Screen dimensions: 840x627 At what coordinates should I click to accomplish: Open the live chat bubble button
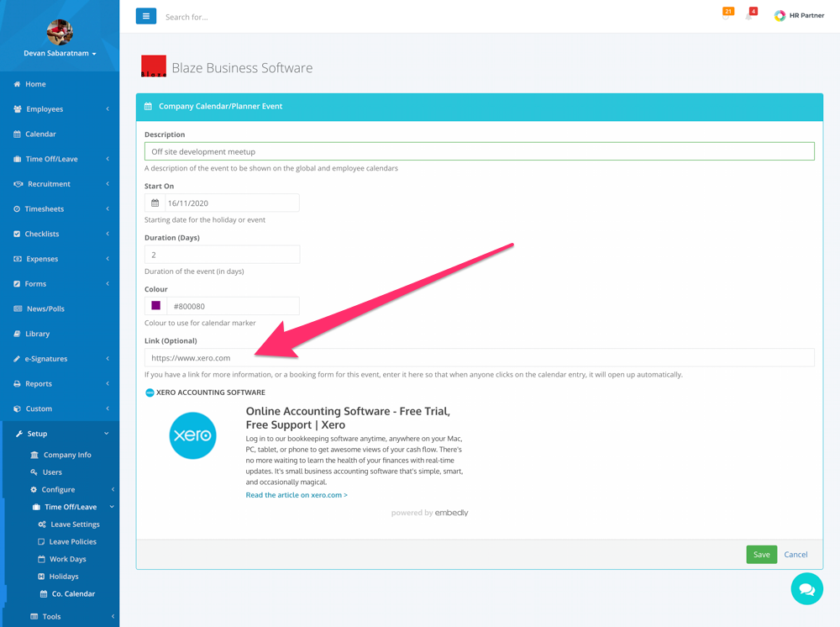pos(806,588)
